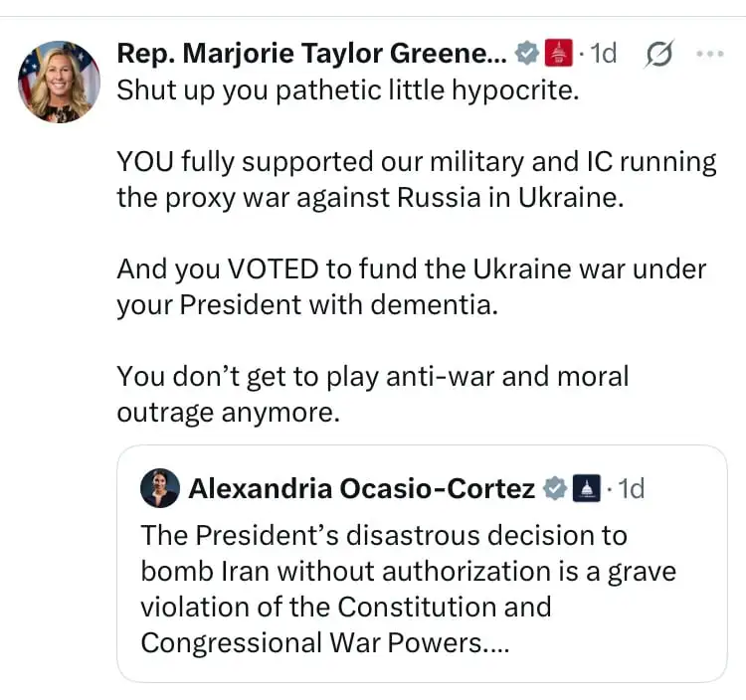
Task: Click the paragraph beginning "And you VOTED"
Action: point(411,286)
